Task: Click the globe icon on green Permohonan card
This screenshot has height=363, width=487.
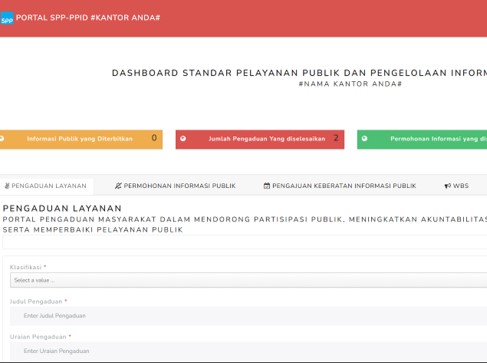Action: point(364,138)
